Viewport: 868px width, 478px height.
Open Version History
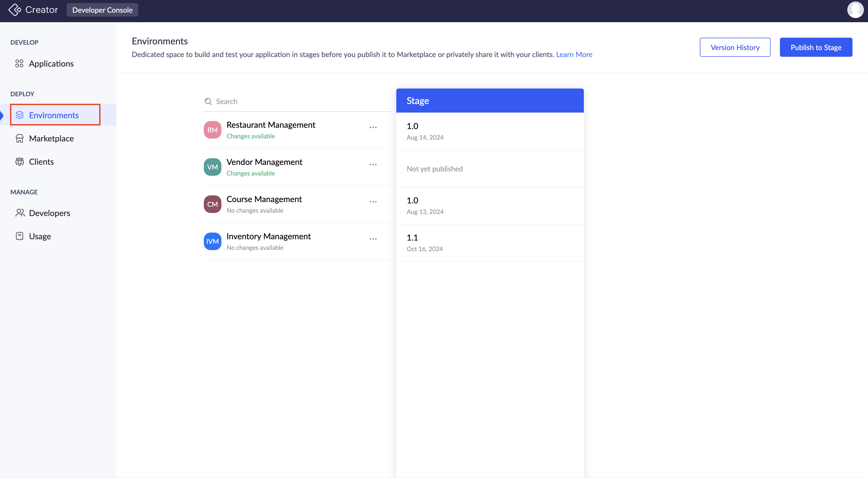coord(735,47)
